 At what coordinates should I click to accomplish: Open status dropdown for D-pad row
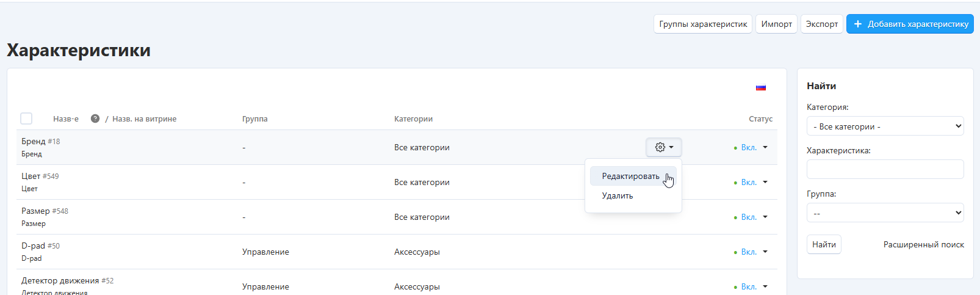(x=765, y=252)
